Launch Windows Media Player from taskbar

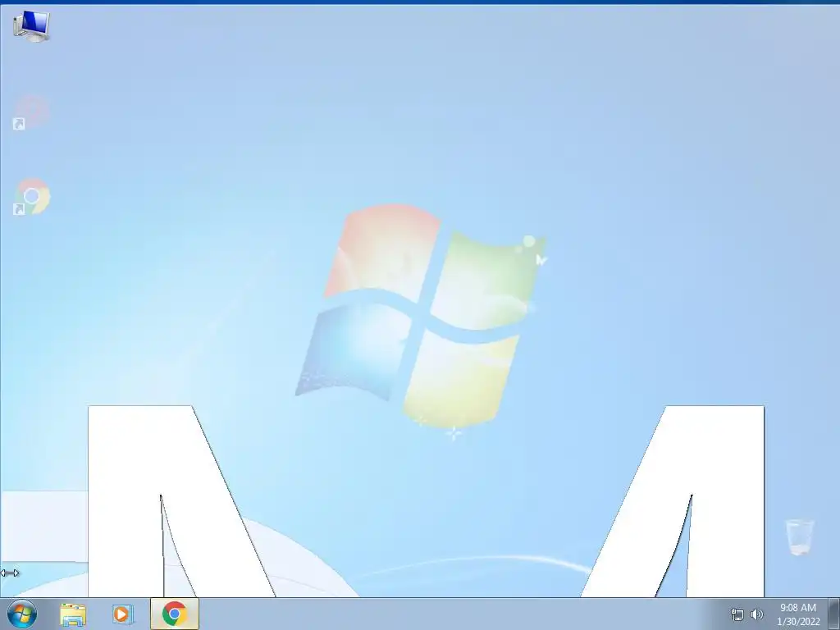(x=123, y=614)
